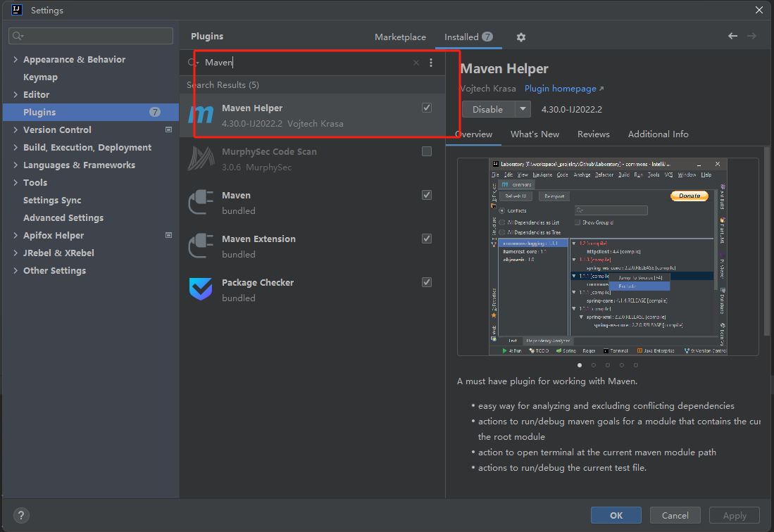Expand Other Settings node

15,270
